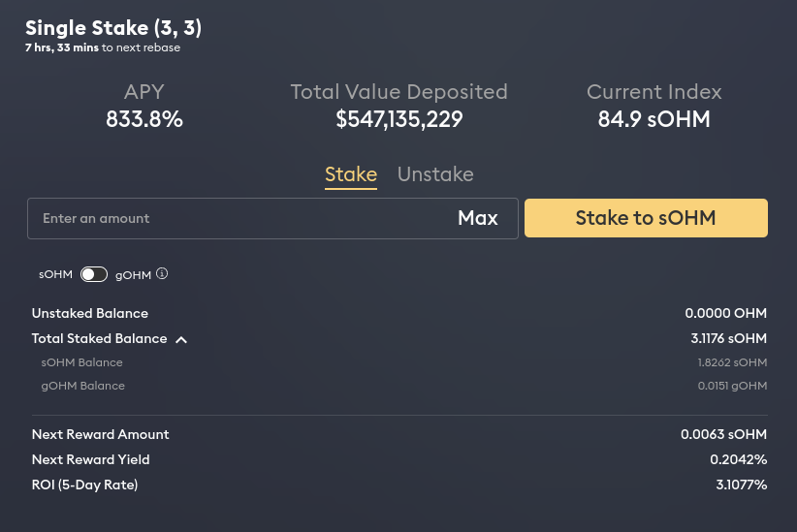Viewport: 797px width, 532px height.
Task: Click the Total Value Deposited amount
Action: coord(399,119)
